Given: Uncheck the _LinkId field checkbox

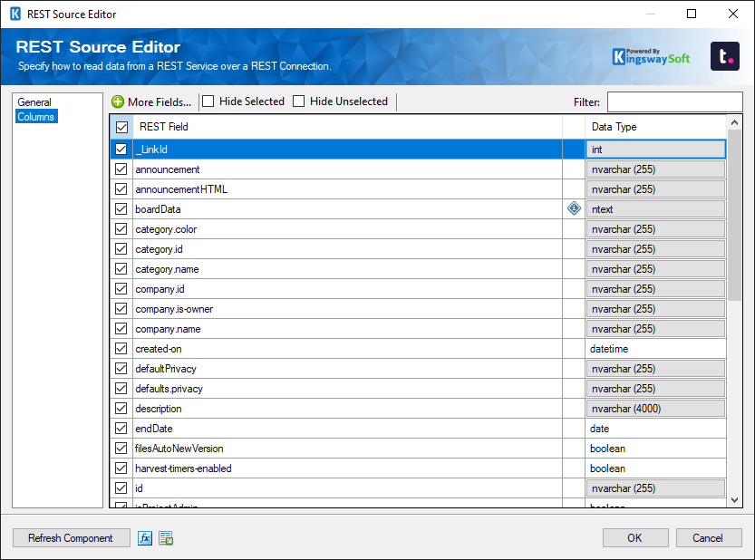Looking at the screenshot, I should click(x=121, y=150).
